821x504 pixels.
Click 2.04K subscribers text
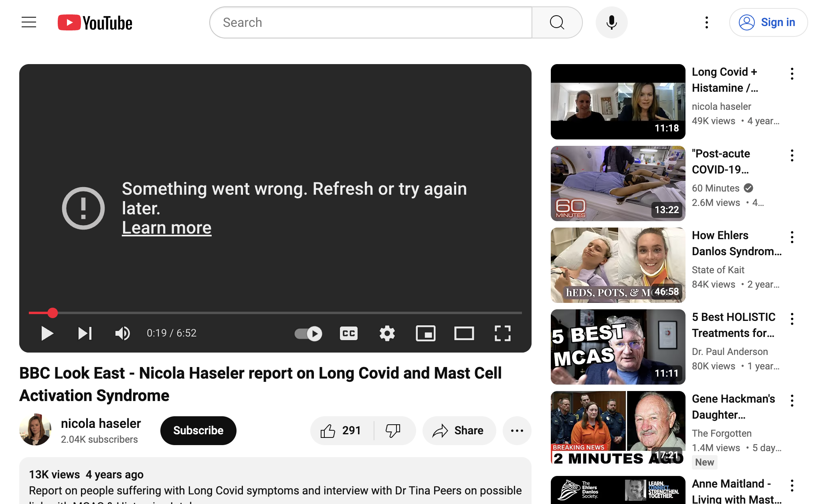pos(99,439)
